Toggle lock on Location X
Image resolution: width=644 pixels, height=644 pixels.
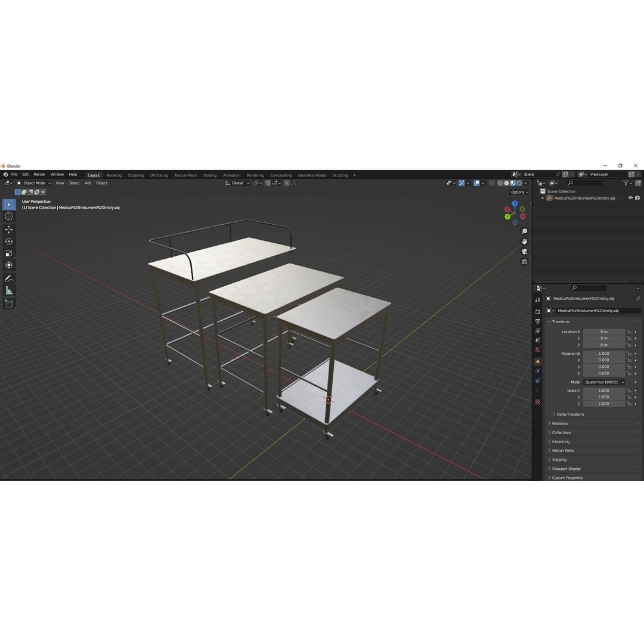(629, 332)
